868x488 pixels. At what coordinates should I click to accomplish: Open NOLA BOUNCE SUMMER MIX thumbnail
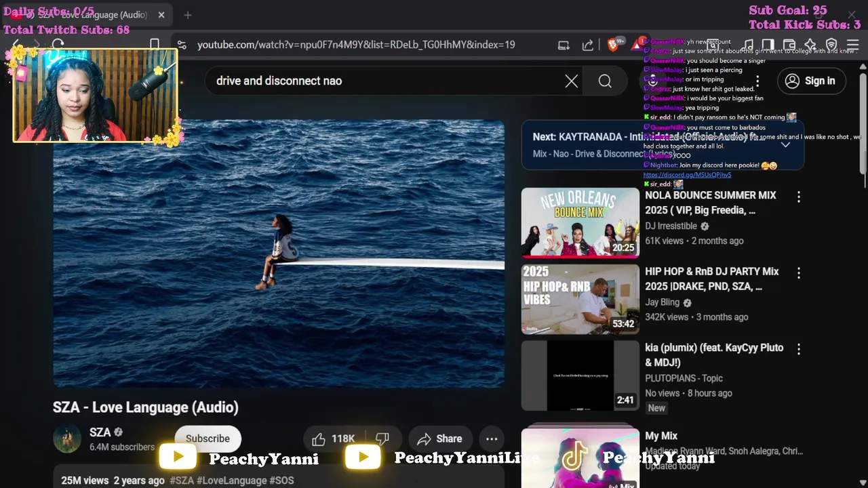580,222
